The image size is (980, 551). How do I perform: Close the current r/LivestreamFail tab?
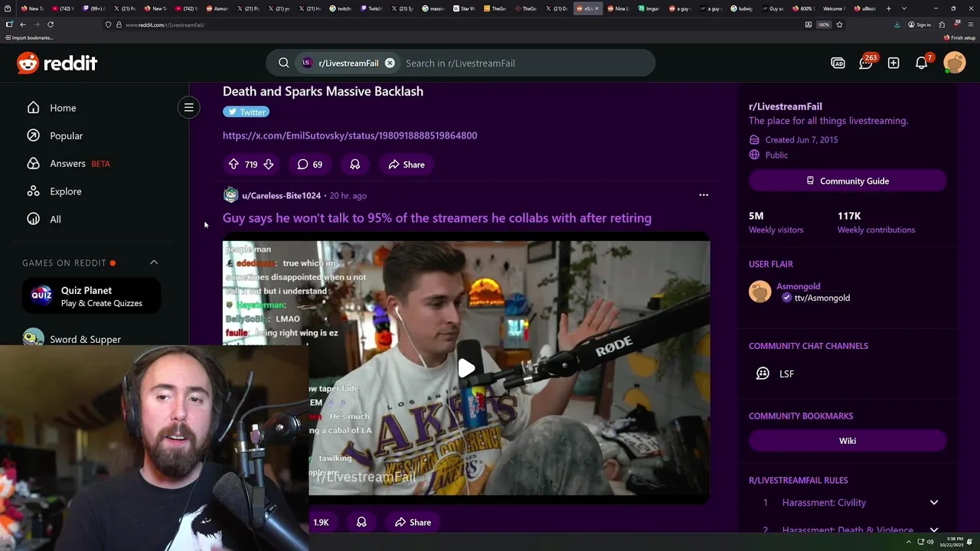597,8
